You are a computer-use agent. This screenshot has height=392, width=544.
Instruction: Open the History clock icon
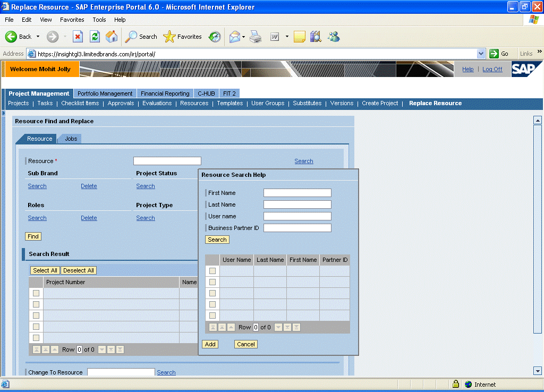point(215,37)
